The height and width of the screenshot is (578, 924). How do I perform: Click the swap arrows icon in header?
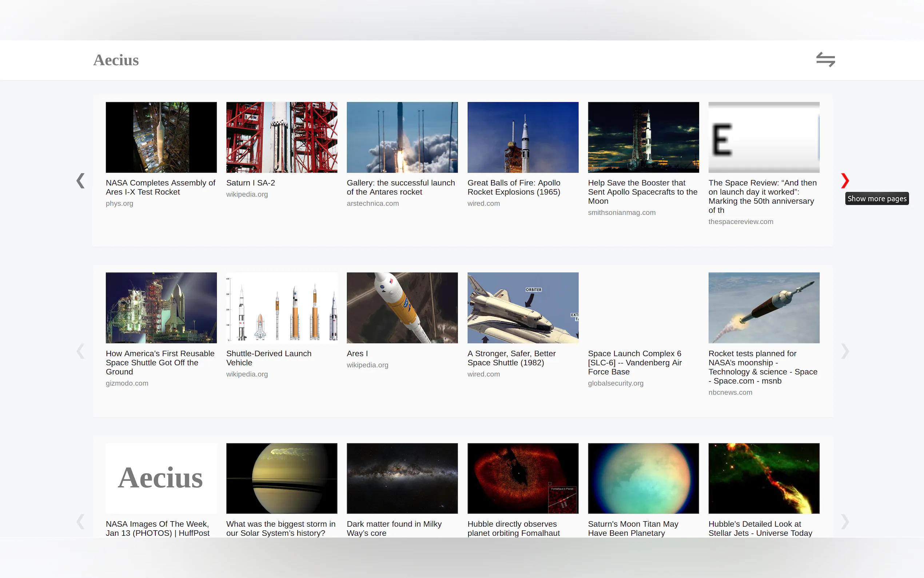[825, 60]
